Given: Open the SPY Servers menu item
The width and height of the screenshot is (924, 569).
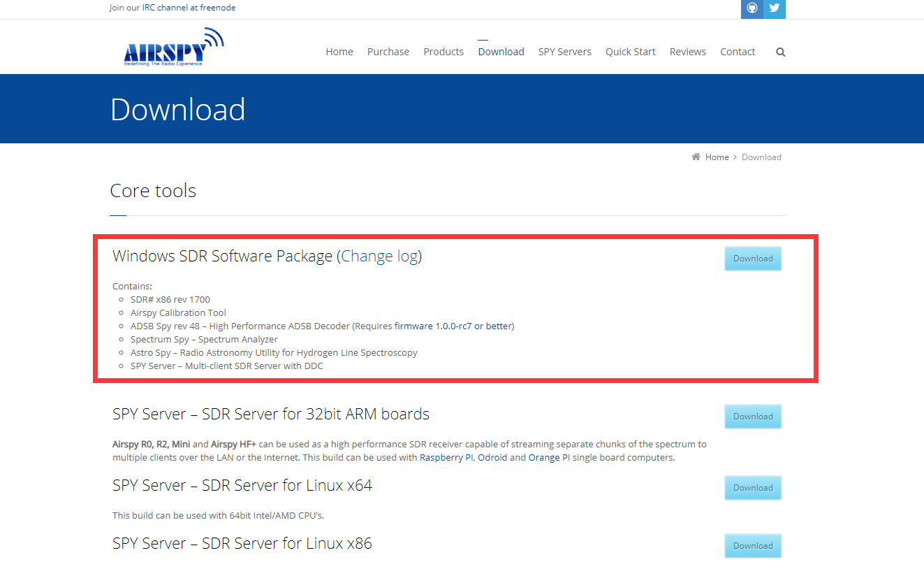Looking at the screenshot, I should coord(564,52).
